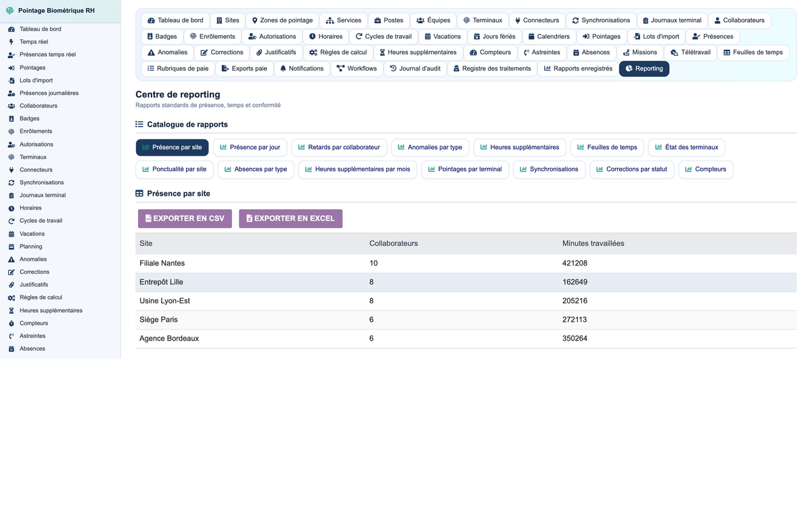Click the sidebar Connecteurs plug icon
Screen dimensions: 812x508
[x=12, y=170]
